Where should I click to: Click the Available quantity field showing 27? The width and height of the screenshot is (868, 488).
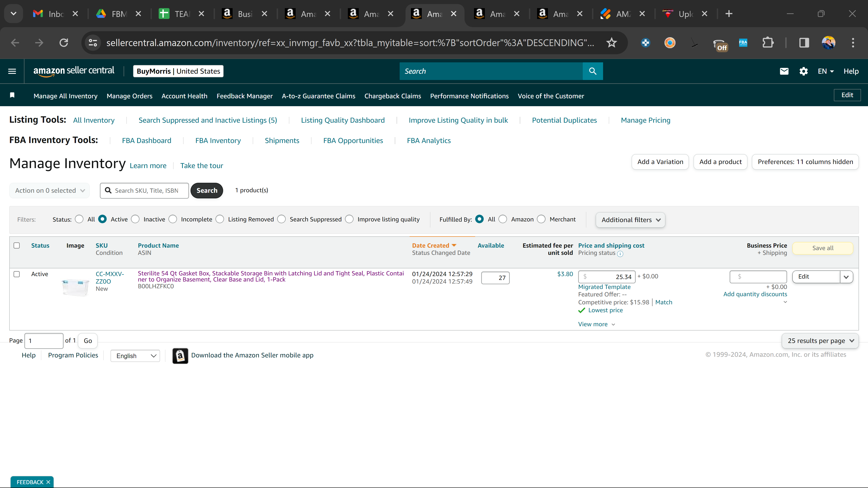(495, 278)
